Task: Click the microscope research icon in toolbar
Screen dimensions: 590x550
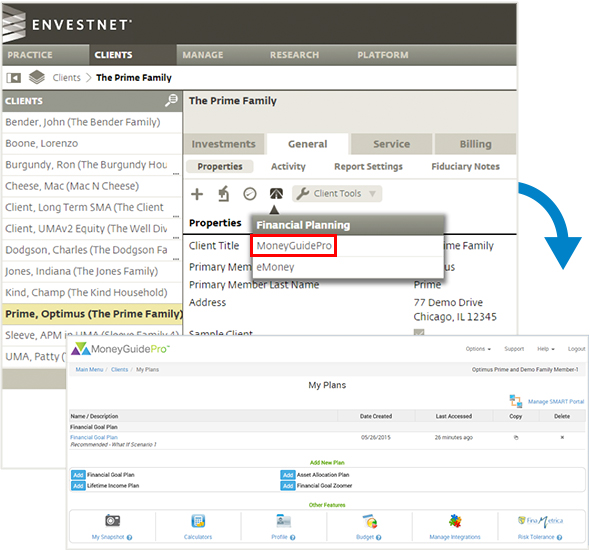Action: point(224,194)
